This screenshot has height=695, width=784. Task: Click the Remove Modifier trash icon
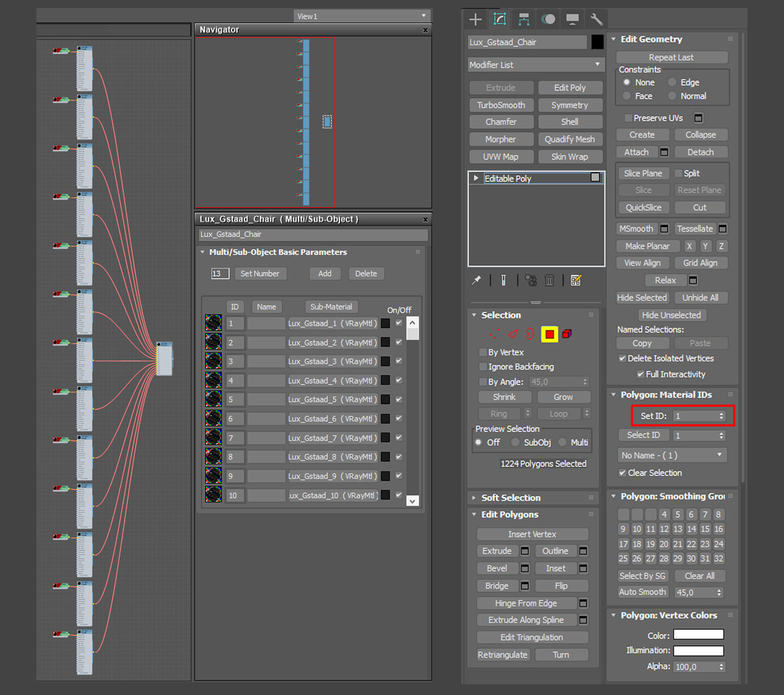pyautogui.click(x=549, y=280)
